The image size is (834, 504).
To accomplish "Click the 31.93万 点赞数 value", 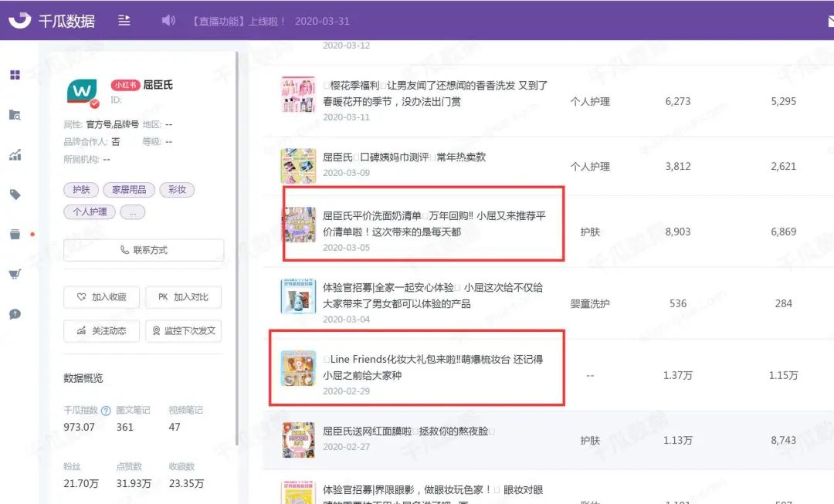I will [x=134, y=483].
